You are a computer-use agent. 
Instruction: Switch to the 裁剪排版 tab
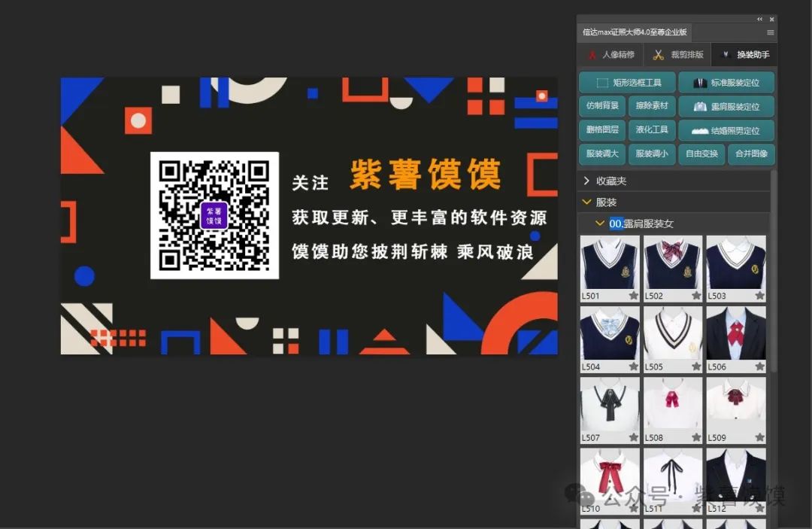point(677,55)
